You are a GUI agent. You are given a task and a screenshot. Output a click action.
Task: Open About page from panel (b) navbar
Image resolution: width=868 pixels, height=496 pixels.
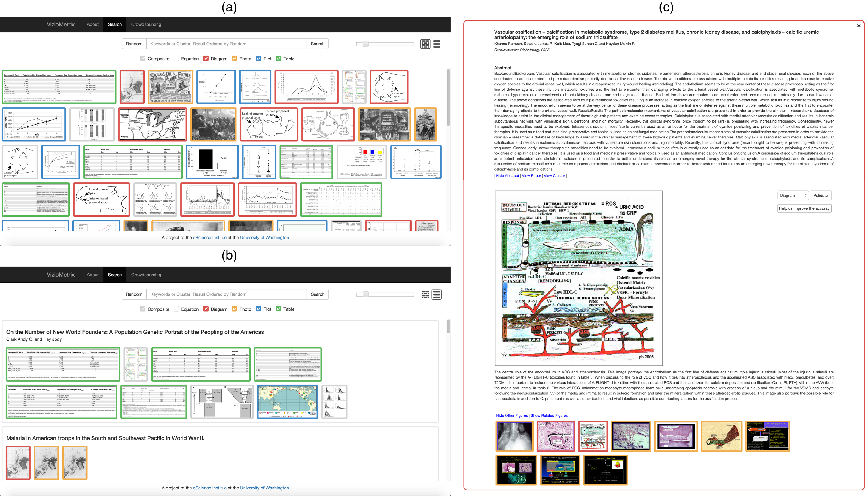click(92, 275)
